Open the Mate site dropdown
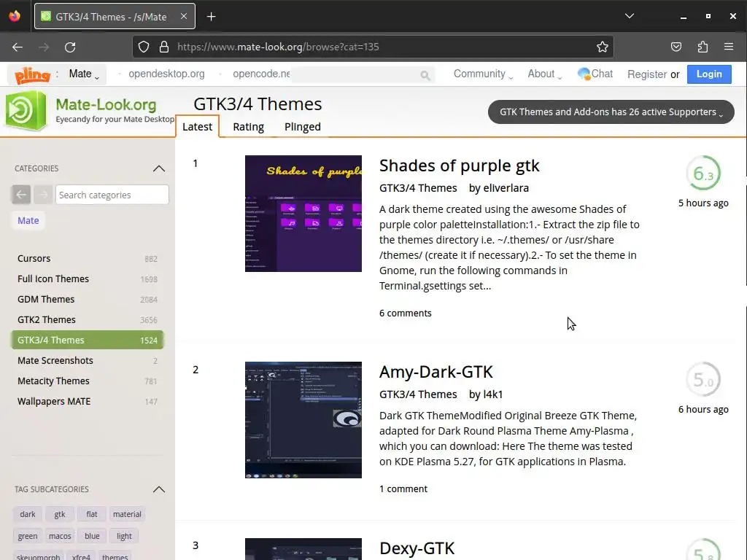747x560 pixels. [84, 74]
